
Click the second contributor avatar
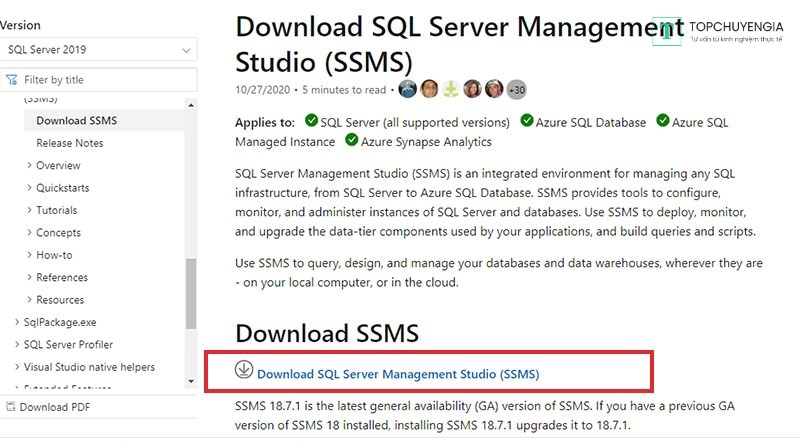point(429,89)
